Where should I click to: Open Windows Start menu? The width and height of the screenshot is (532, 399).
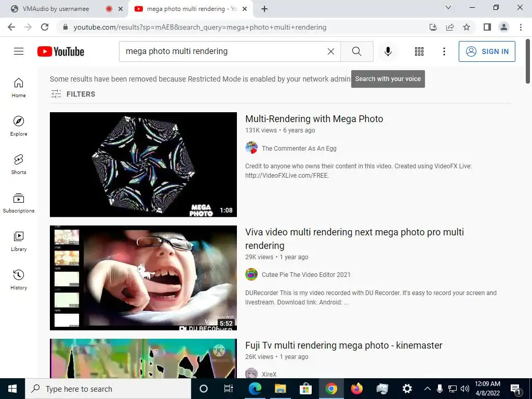click(12, 389)
